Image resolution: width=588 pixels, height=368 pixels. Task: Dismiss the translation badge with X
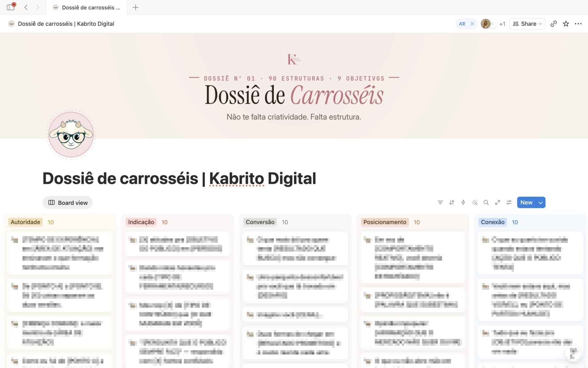(472, 24)
